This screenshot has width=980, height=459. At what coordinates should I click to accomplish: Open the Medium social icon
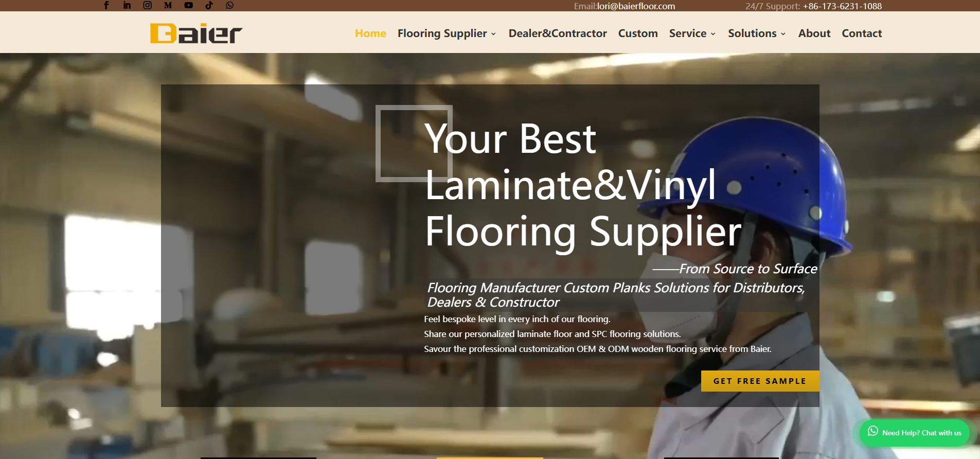[x=168, y=5]
